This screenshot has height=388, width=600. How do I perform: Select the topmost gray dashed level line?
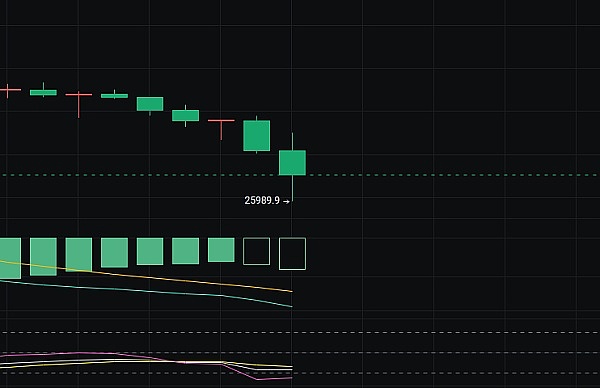coord(300,333)
